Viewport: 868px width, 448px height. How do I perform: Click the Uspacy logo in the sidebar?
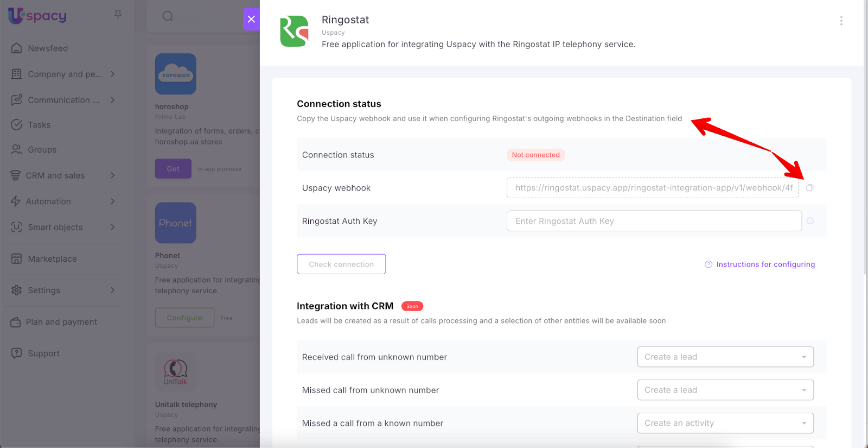(37, 16)
